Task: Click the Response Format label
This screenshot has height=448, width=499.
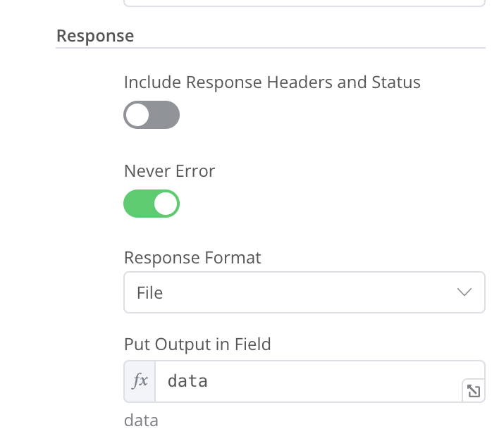Action: pyautogui.click(x=192, y=258)
